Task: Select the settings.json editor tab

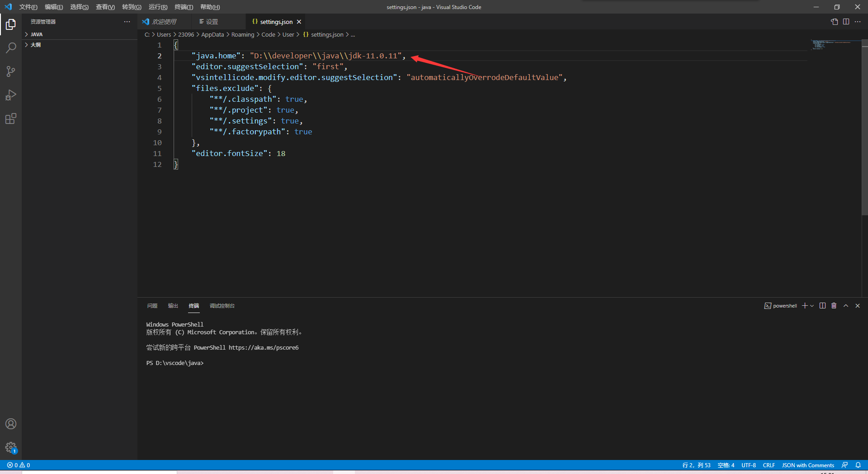Action: click(276, 22)
